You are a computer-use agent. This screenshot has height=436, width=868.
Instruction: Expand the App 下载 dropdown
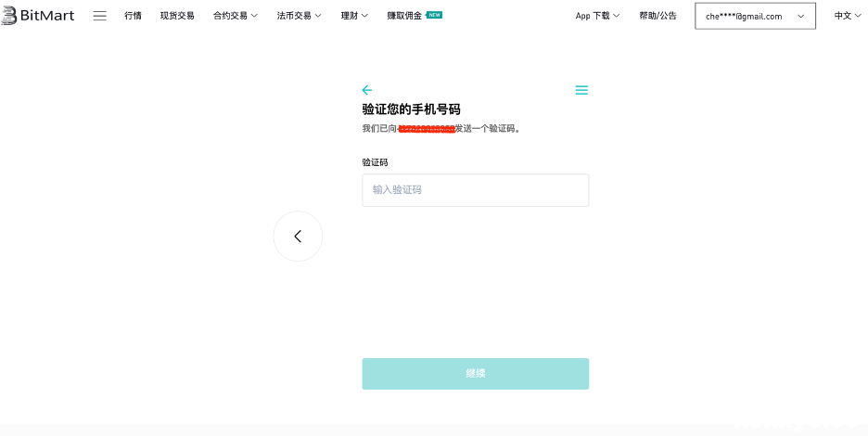point(597,16)
